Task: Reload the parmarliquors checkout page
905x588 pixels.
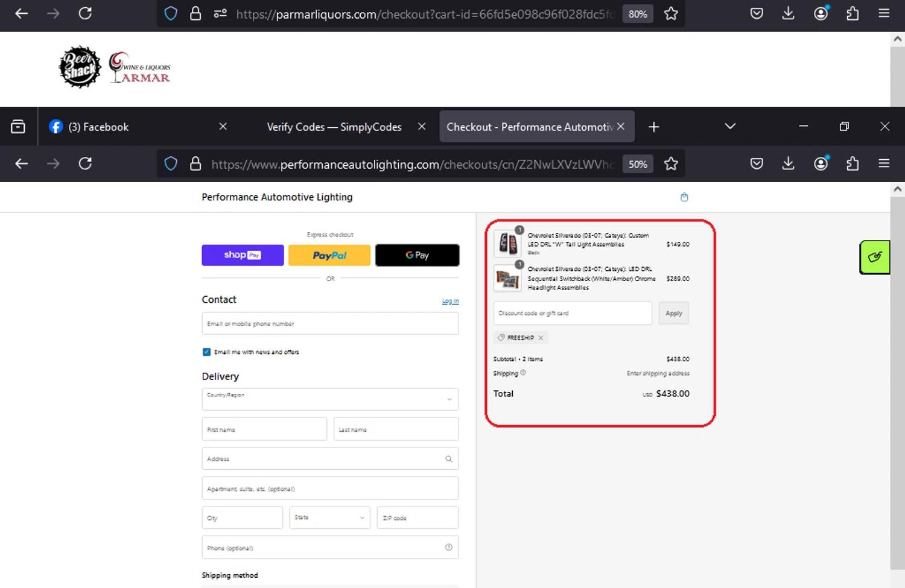Action: pyautogui.click(x=85, y=13)
